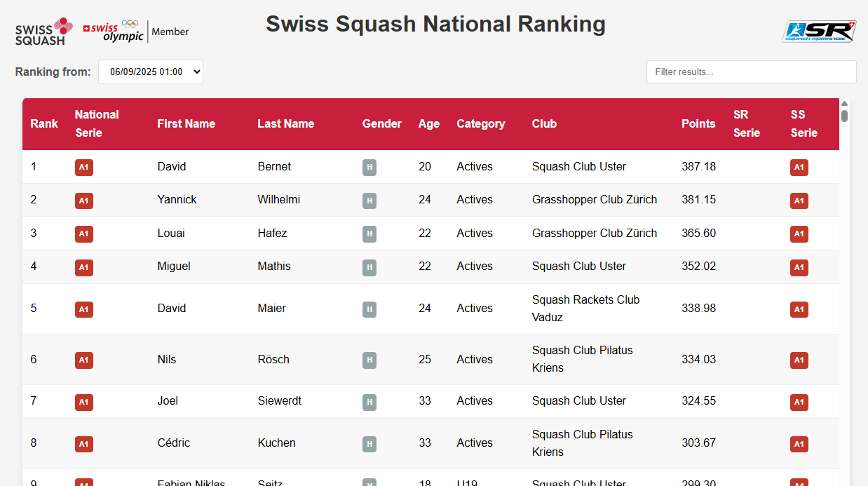868x486 pixels.
Task: Click the A1 National Serie badge for Cédric Kuchen
Action: (84, 444)
